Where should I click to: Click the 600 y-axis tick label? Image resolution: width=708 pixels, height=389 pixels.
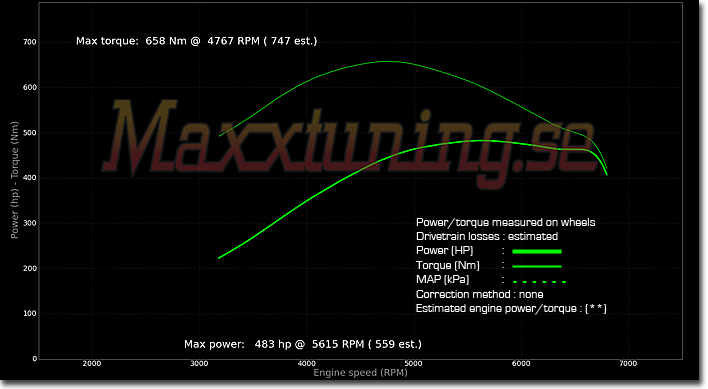tap(30, 88)
